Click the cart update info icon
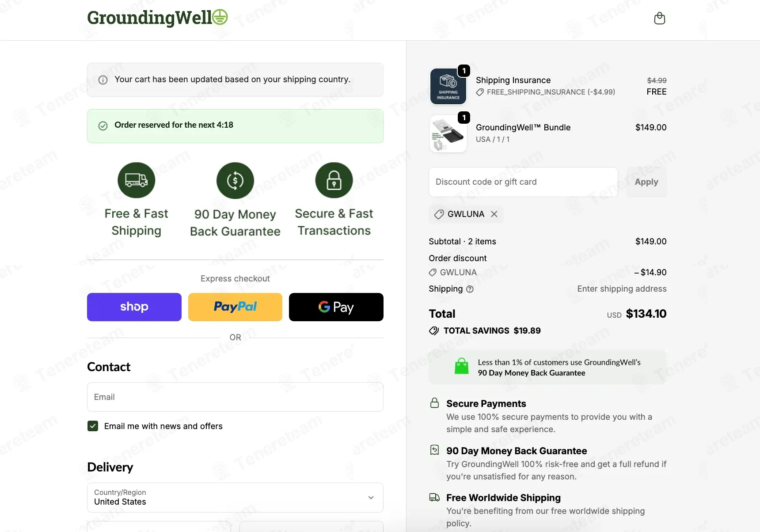The width and height of the screenshot is (760, 532). click(x=103, y=80)
